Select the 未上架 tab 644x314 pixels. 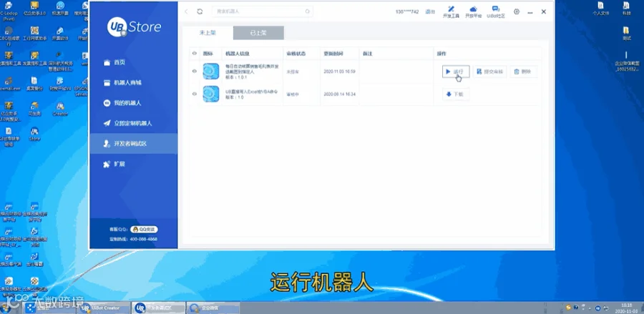pos(208,33)
